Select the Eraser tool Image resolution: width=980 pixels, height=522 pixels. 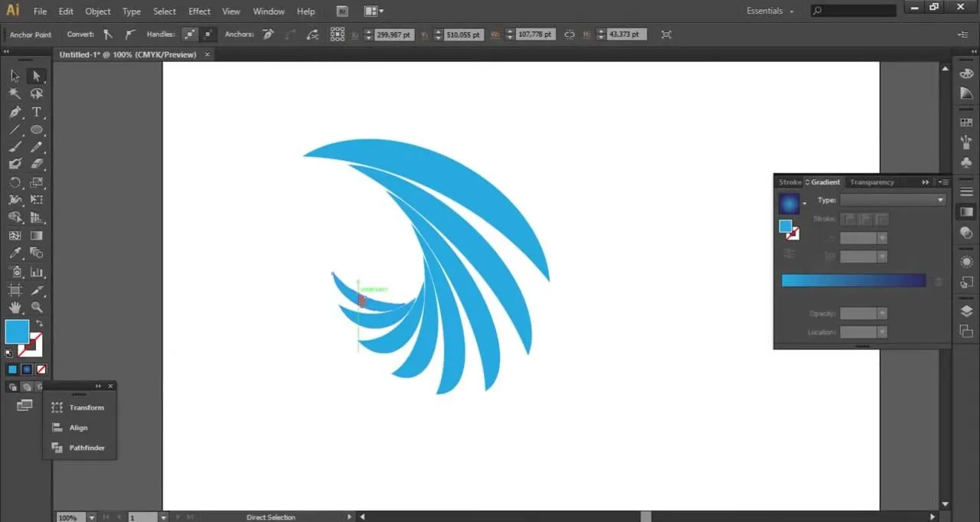[x=36, y=164]
